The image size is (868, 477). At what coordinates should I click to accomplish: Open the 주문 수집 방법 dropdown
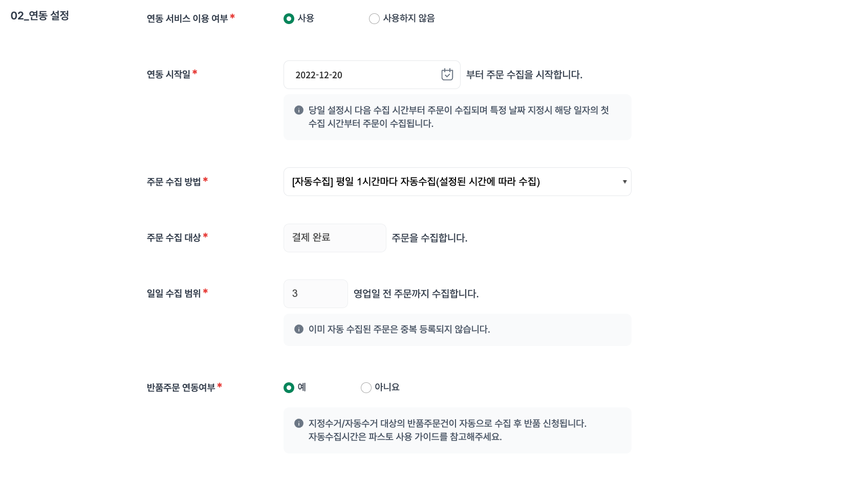(457, 182)
